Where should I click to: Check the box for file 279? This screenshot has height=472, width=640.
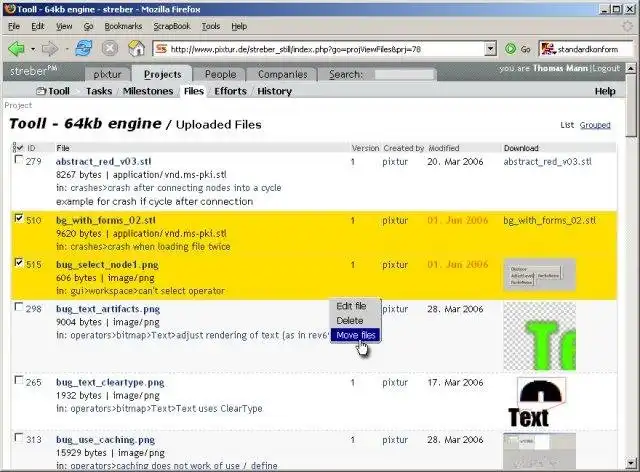18,159
